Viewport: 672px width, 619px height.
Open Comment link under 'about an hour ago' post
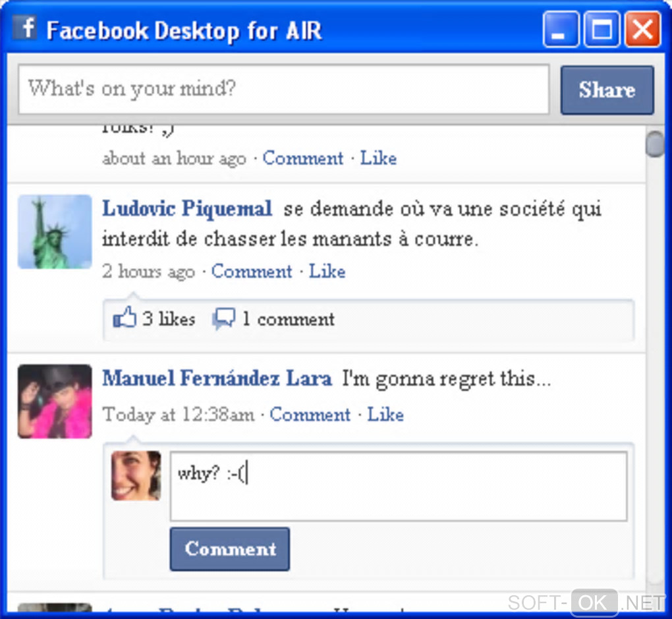click(x=302, y=158)
